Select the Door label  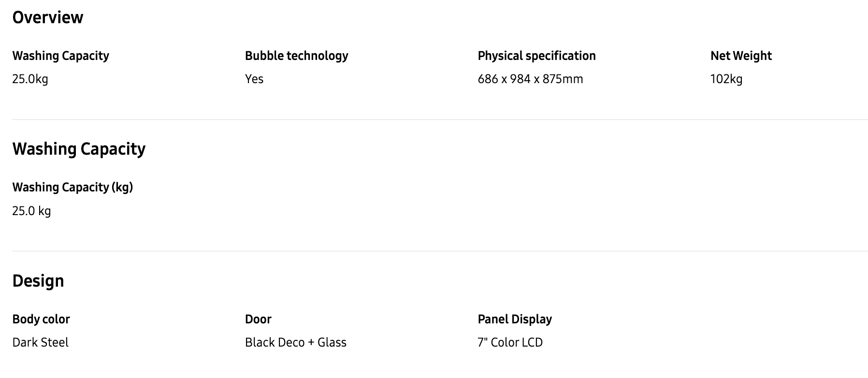pyautogui.click(x=258, y=320)
